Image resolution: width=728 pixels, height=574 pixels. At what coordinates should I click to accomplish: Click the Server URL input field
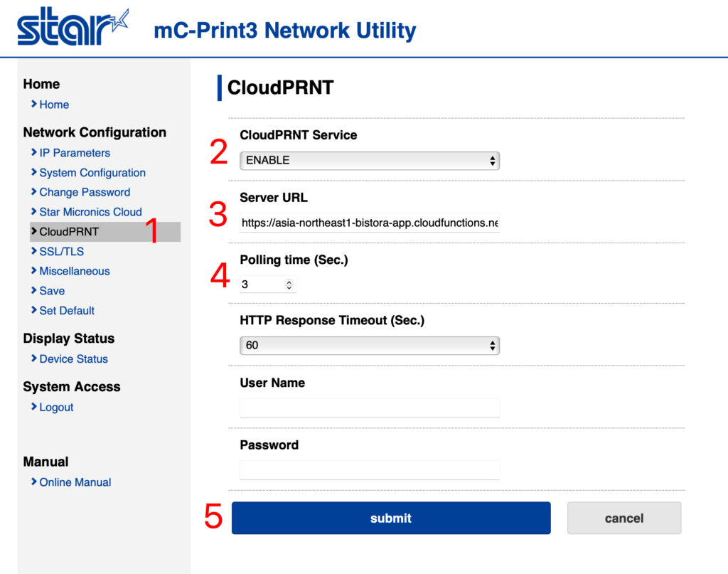(x=370, y=223)
